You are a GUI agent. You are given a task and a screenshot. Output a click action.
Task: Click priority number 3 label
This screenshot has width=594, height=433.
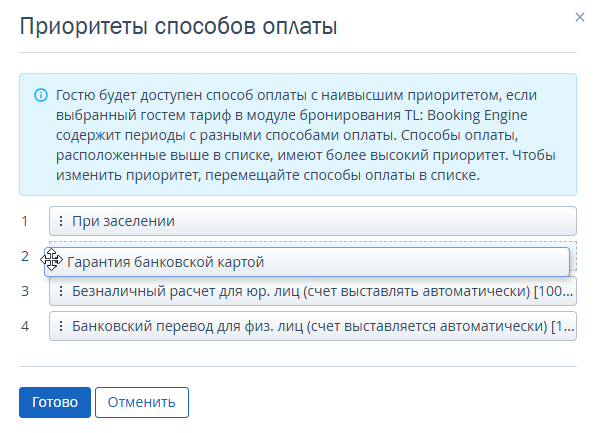point(25,291)
